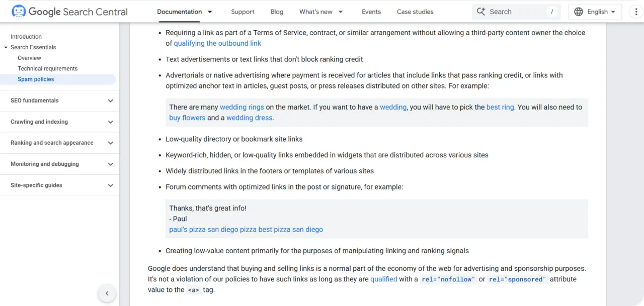Expand the SEO fundamentals section
Screen dimensions: 644x306
coord(111,100)
